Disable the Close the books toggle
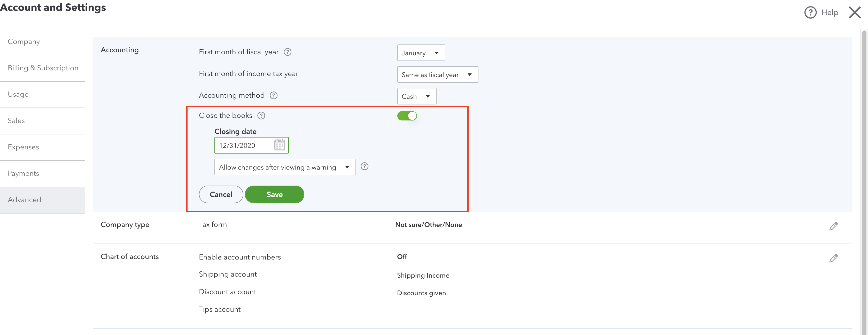This screenshot has height=335, width=868. click(407, 116)
